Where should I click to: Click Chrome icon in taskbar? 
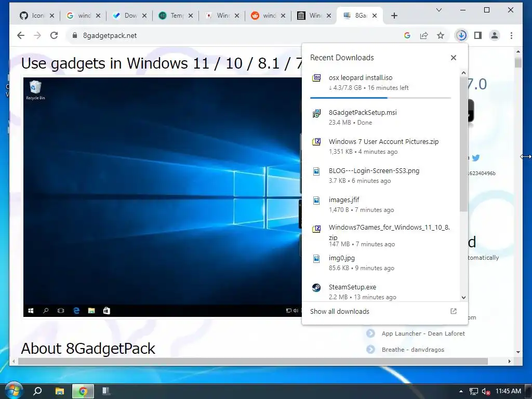[x=83, y=391]
